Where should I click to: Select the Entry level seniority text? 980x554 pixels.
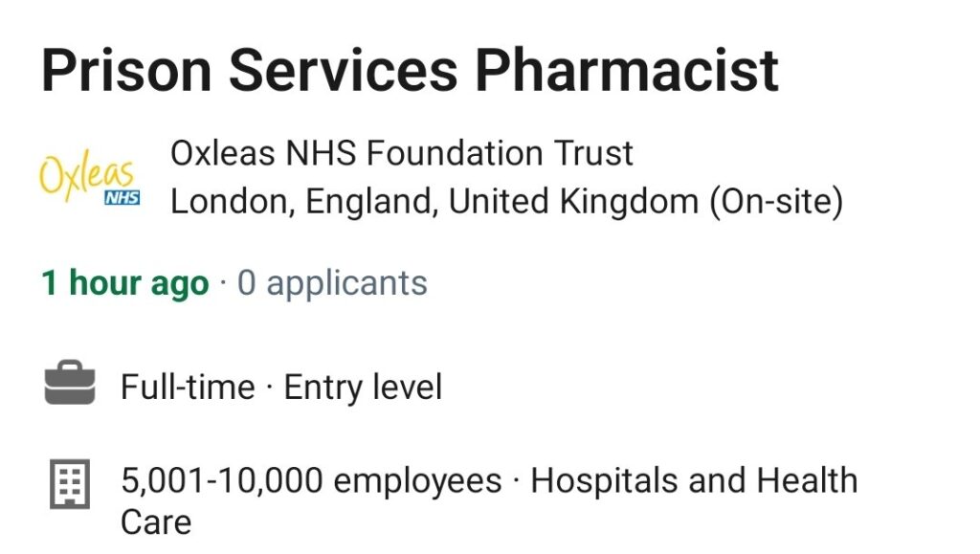(363, 387)
